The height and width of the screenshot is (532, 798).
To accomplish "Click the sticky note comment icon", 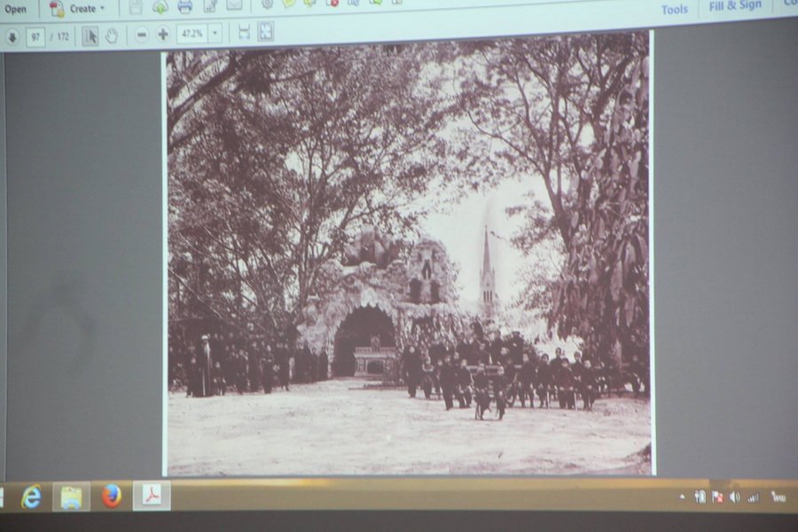I will tap(288, 4).
